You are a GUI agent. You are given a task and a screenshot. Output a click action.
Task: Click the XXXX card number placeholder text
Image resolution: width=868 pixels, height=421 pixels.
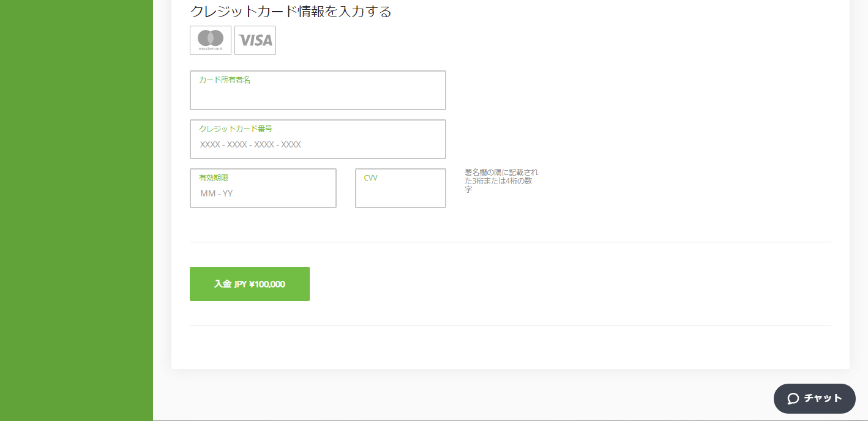click(x=248, y=144)
